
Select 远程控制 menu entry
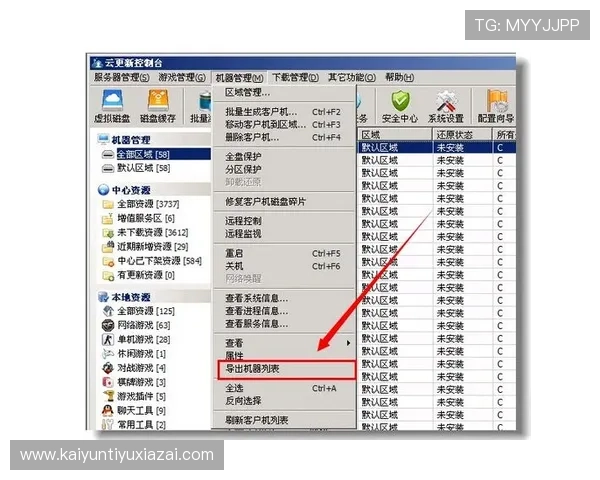pos(284,221)
